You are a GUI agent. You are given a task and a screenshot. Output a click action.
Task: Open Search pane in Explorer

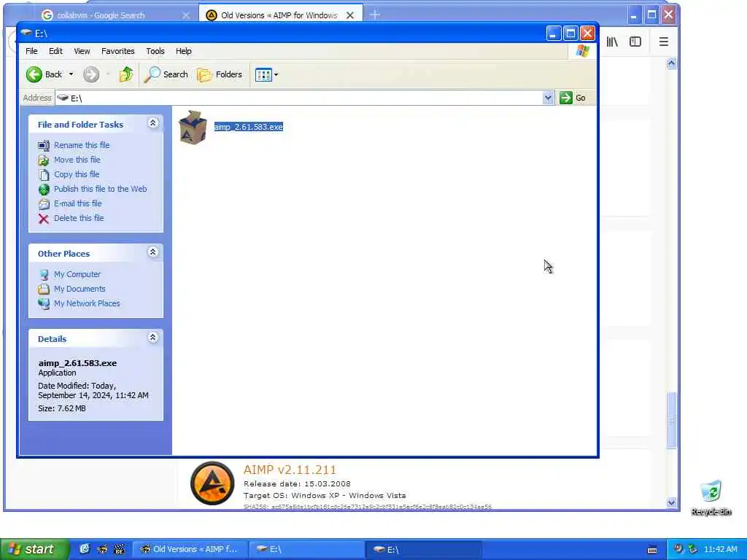coord(166,74)
